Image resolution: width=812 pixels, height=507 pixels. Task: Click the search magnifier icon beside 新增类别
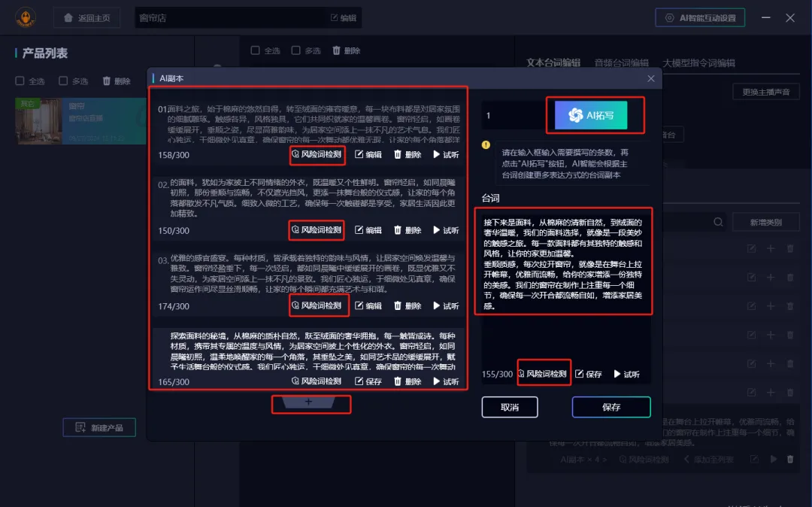coord(718,222)
